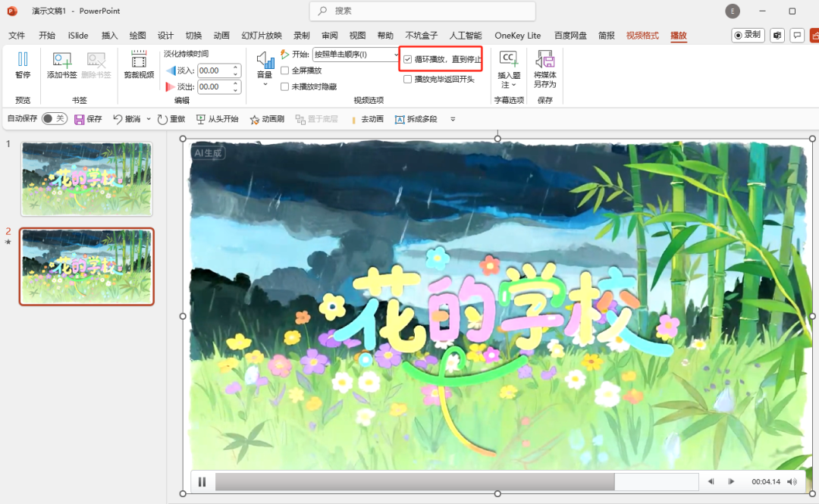Mute video using the speaker icon in player bar
The width and height of the screenshot is (819, 504).
(792, 481)
